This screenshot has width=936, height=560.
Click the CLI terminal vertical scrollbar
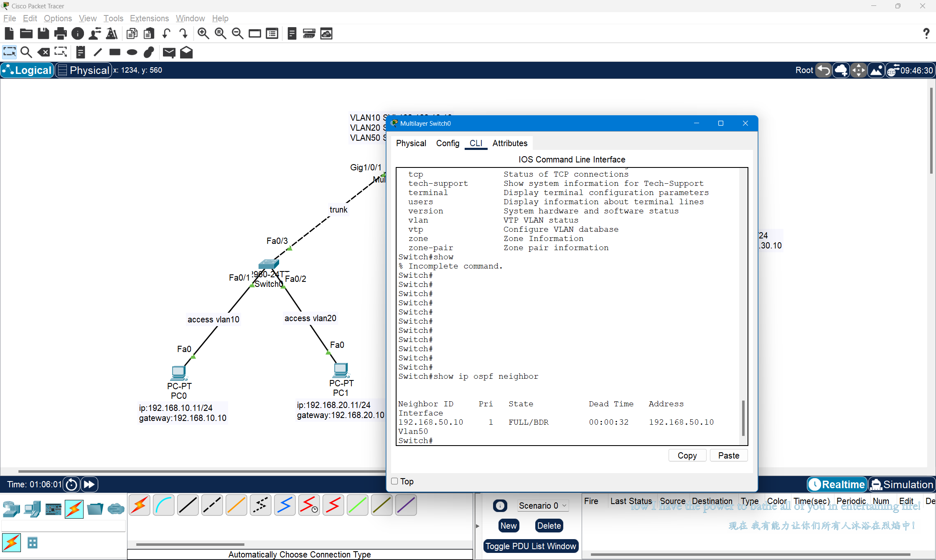[743, 418]
